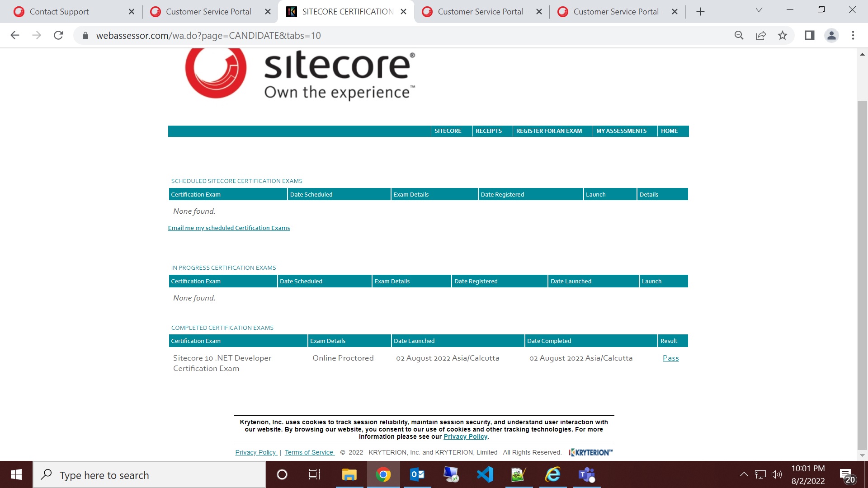Navigate to RECEIPTS section
The width and height of the screenshot is (868, 488).
pos(489,131)
